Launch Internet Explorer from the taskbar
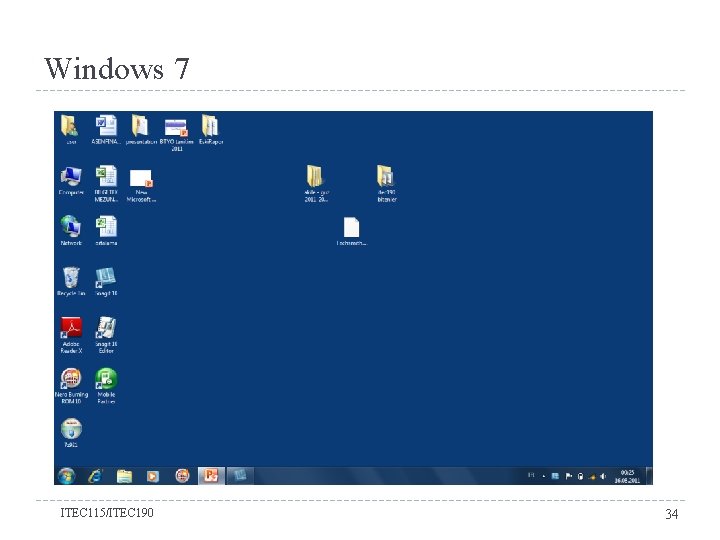Viewport: 720px width, 540px height. coord(95,476)
